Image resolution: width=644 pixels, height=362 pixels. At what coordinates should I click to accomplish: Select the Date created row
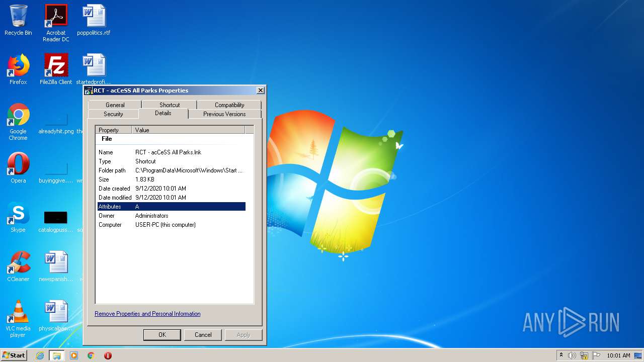pyautogui.click(x=171, y=189)
